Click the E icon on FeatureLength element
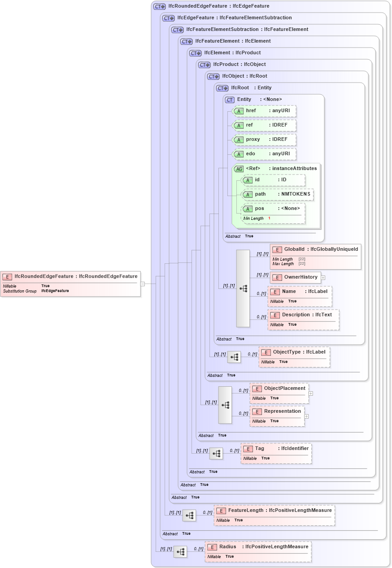The height and width of the screenshot is (568, 392). pos(220,511)
